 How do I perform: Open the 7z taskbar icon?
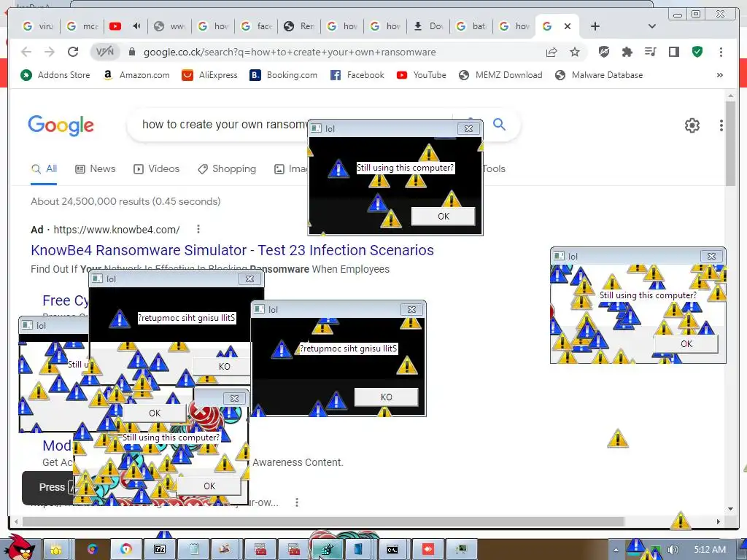click(x=159, y=550)
